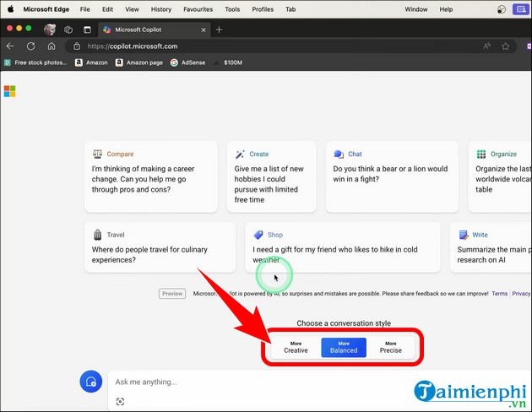Open the tab actions menu icon
The height and width of the screenshot is (412, 532).
tap(87, 30)
